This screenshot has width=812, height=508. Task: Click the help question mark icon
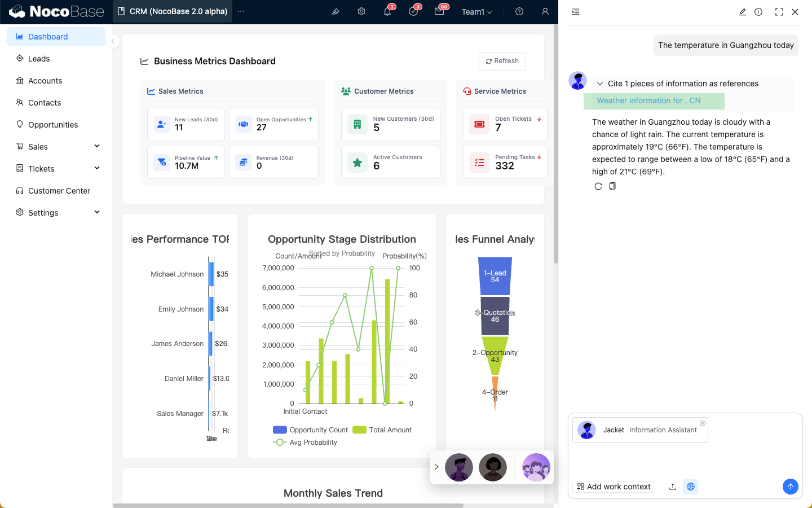(x=519, y=12)
